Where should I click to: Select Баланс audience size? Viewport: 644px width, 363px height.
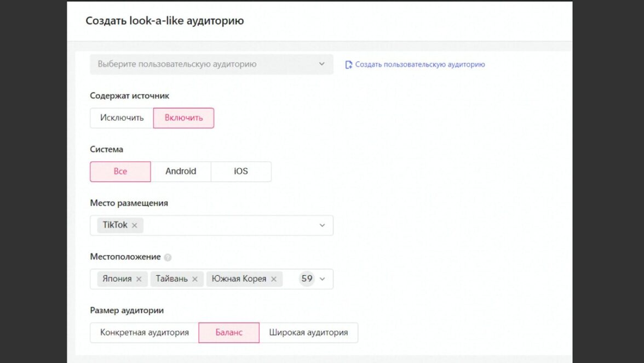(x=229, y=333)
